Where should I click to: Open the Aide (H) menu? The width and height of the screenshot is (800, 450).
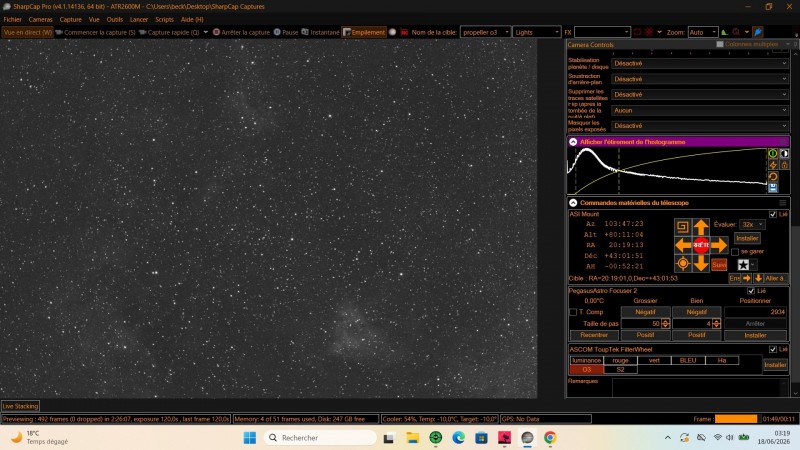click(x=192, y=19)
